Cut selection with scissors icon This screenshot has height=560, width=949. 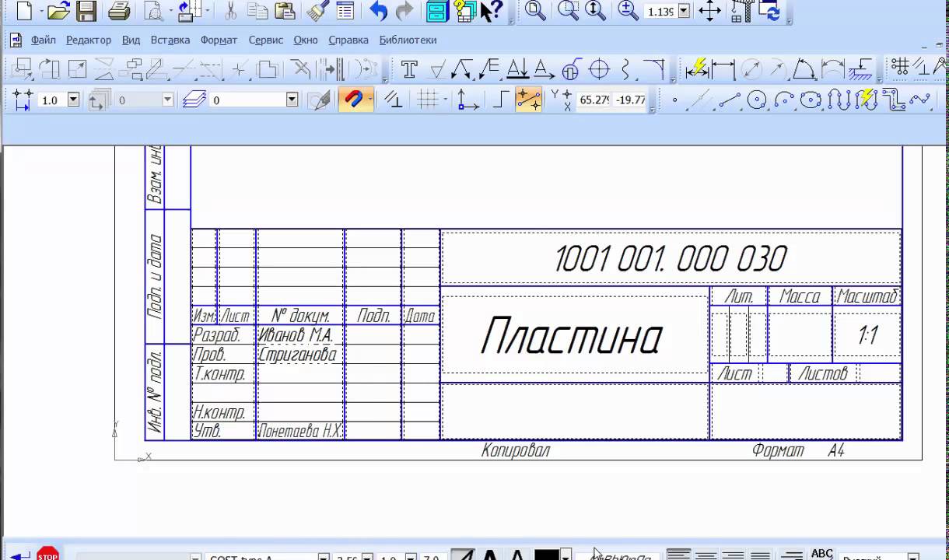(x=229, y=11)
